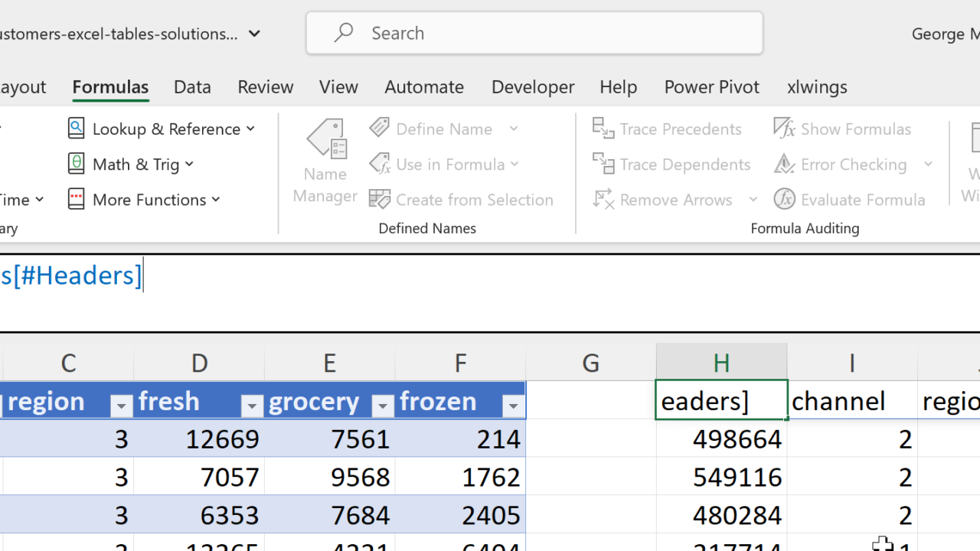This screenshot has height=551, width=980.
Task: Click the Evaluate Formula icon
Action: [785, 200]
